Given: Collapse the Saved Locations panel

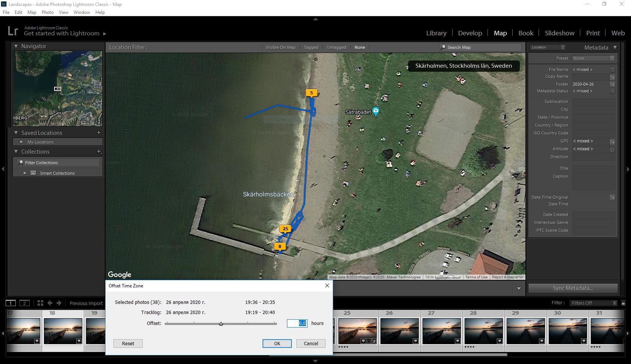Looking at the screenshot, I should [x=16, y=133].
